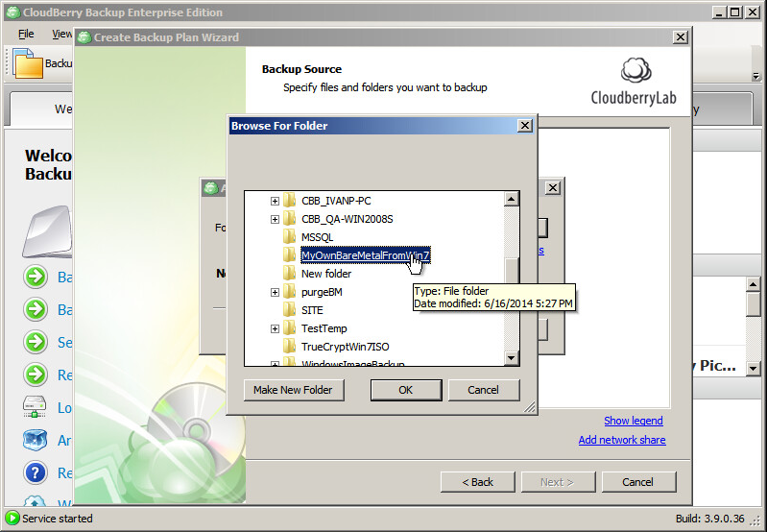Expand the CBB_QA-WIN2008S folder node
767x532 pixels.
pyautogui.click(x=275, y=219)
